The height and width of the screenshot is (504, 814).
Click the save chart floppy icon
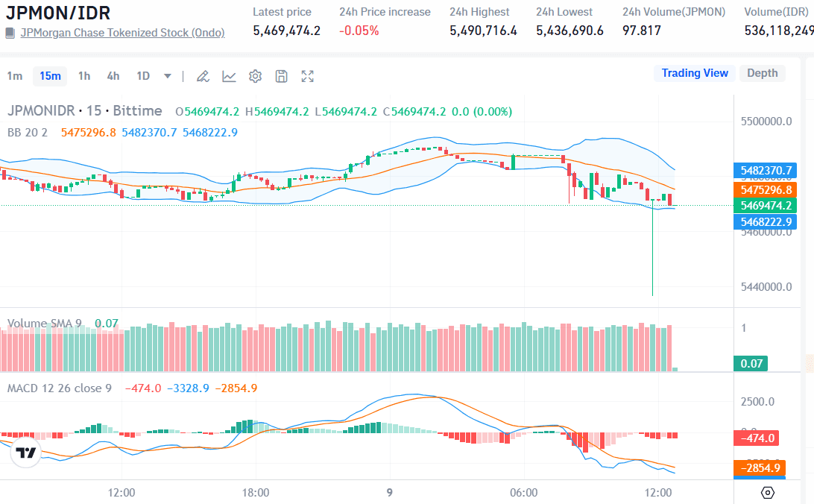coord(281,76)
